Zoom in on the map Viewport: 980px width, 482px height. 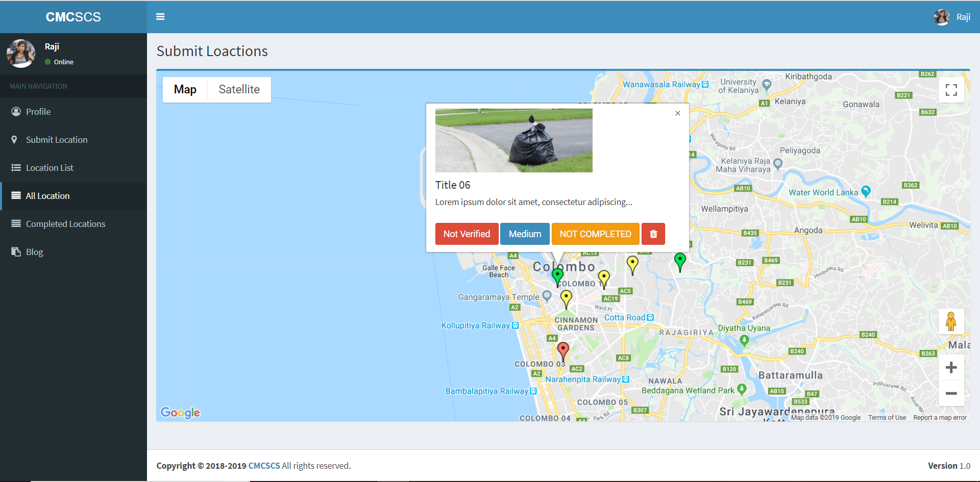[951, 367]
